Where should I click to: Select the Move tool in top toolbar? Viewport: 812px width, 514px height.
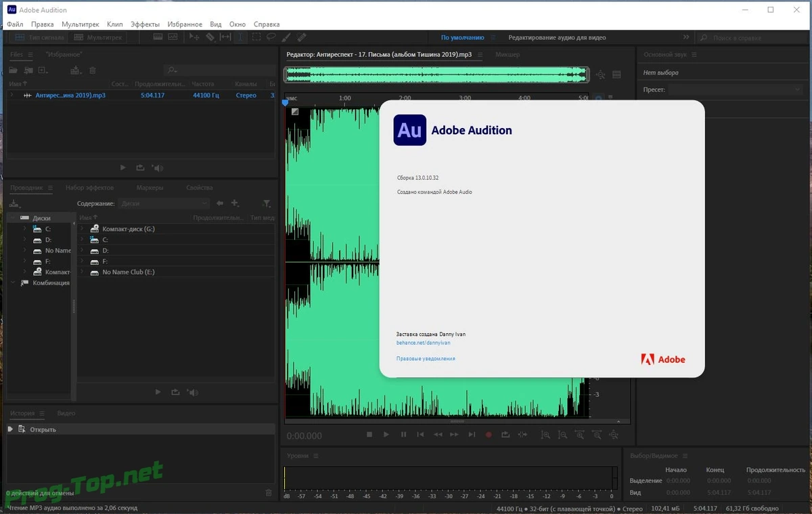point(194,37)
